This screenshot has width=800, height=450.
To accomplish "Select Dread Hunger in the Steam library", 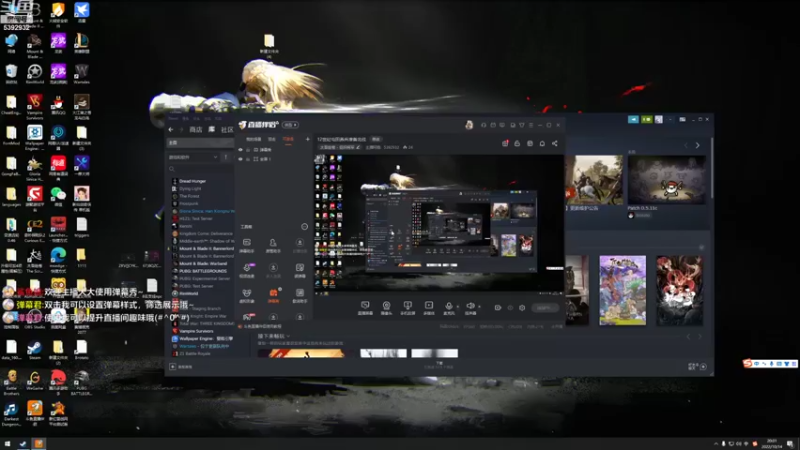I will coord(192,181).
